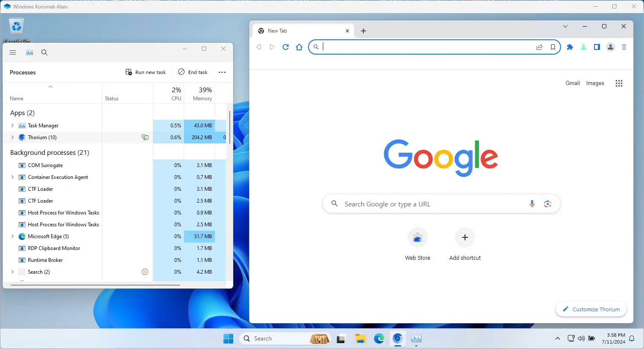Click the share page icon in address bar
This screenshot has height=349, width=644.
[x=539, y=47]
